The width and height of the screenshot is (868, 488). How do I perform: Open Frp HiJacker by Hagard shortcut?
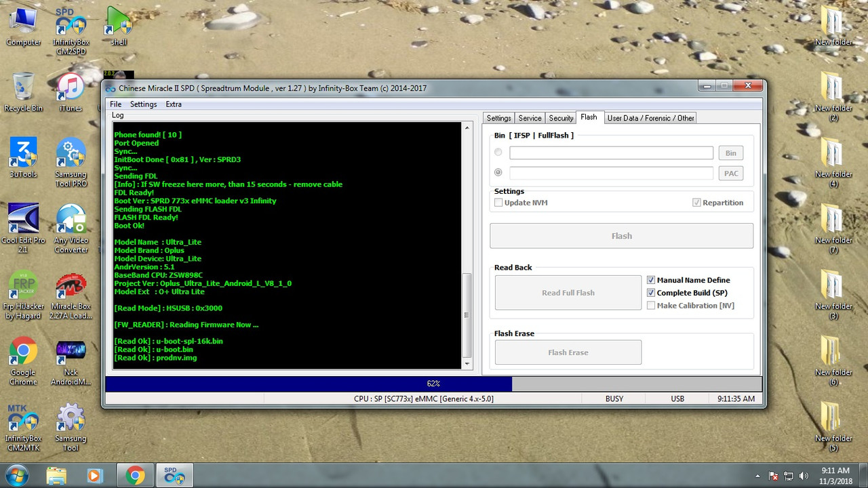pyautogui.click(x=23, y=295)
